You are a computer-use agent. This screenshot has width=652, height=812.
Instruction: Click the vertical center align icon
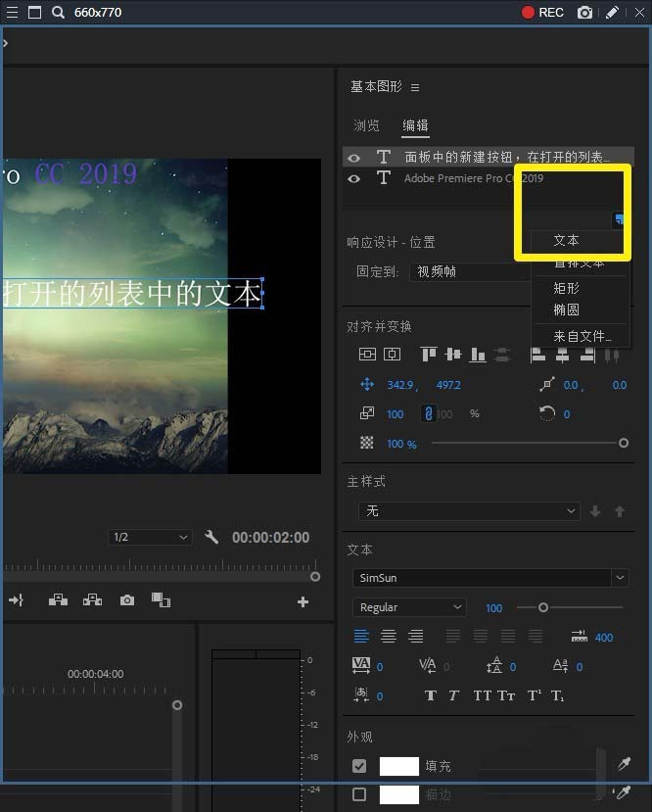pos(367,355)
